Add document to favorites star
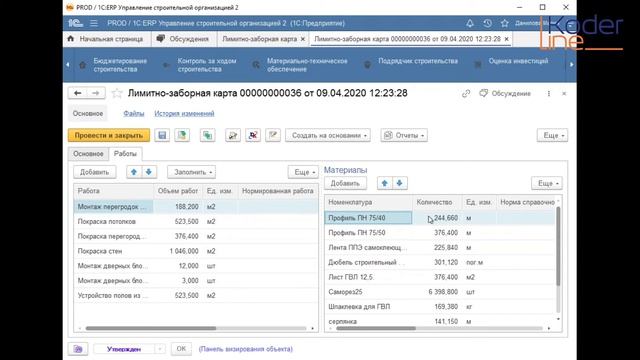Viewport: 640px width, 360px height. [x=117, y=93]
